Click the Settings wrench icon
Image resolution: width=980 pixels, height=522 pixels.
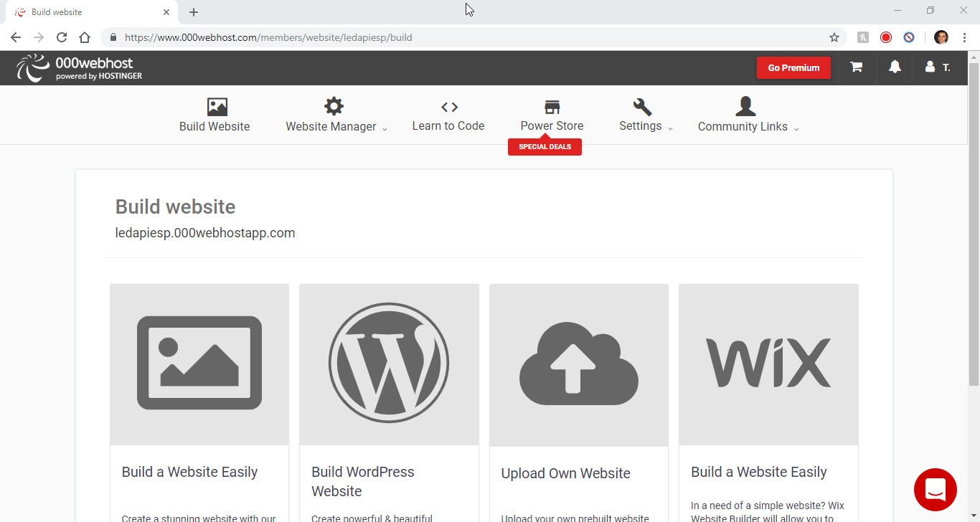click(x=641, y=105)
